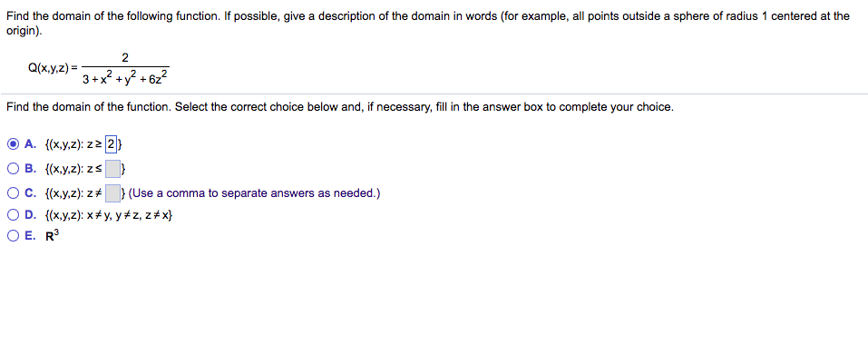Click the 'D.' letter label
Screen dimensions: 868x355
[x=31, y=215]
